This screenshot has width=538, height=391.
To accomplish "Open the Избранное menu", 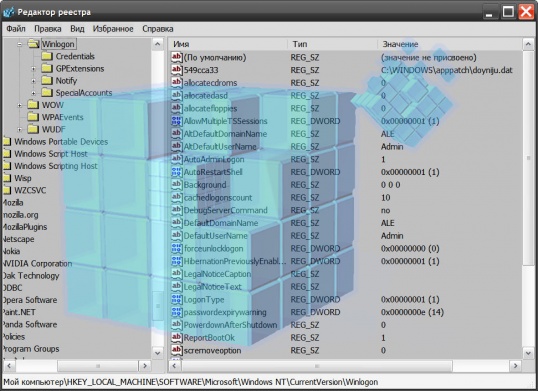I will coord(113,29).
